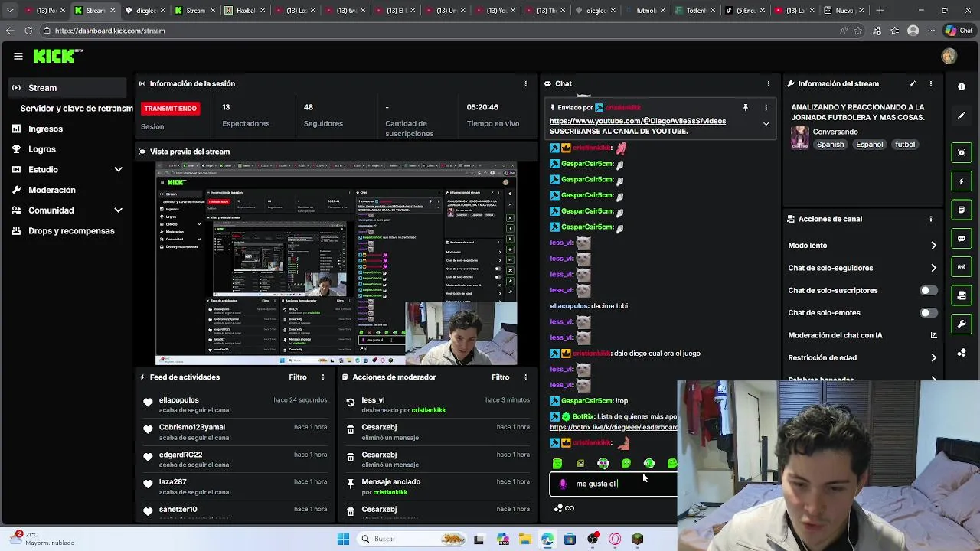Toggle the document widget icon in sidebar

point(962,210)
